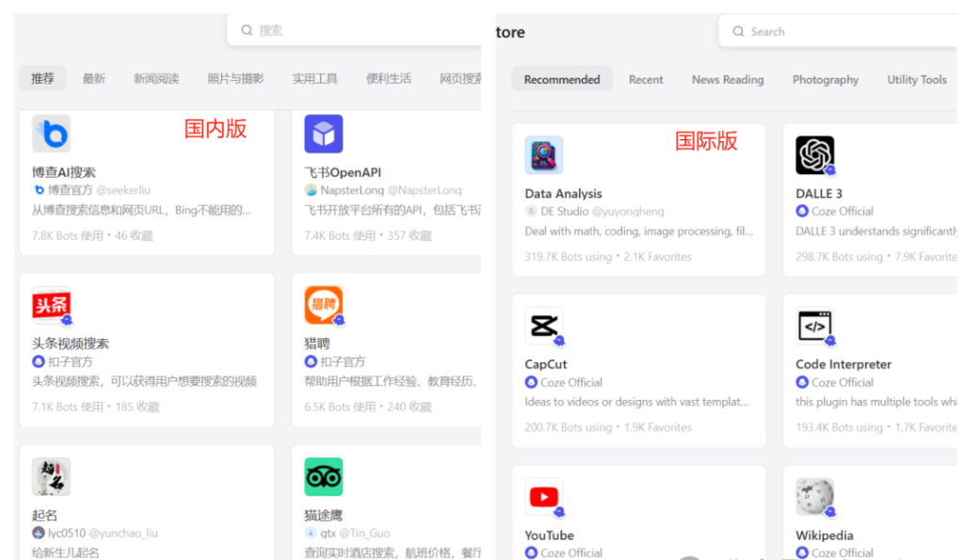The image size is (964, 560).
Task: Focus the 搜索 input field
Action: coord(355,30)
